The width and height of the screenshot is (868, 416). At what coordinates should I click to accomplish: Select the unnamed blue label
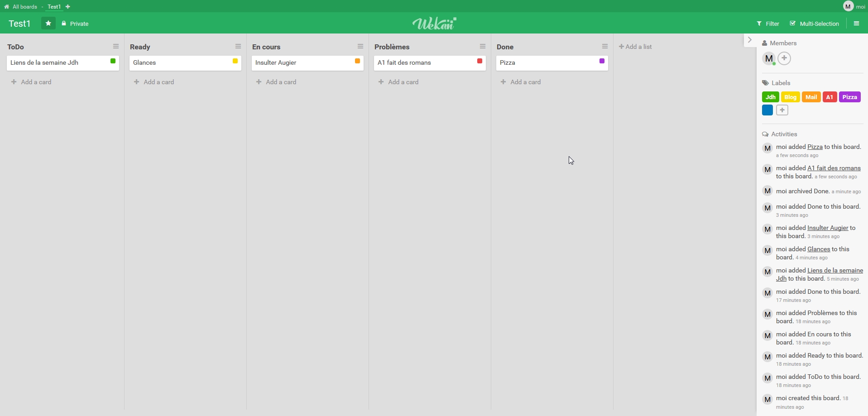pyautogui.click(x=767, y=110)
